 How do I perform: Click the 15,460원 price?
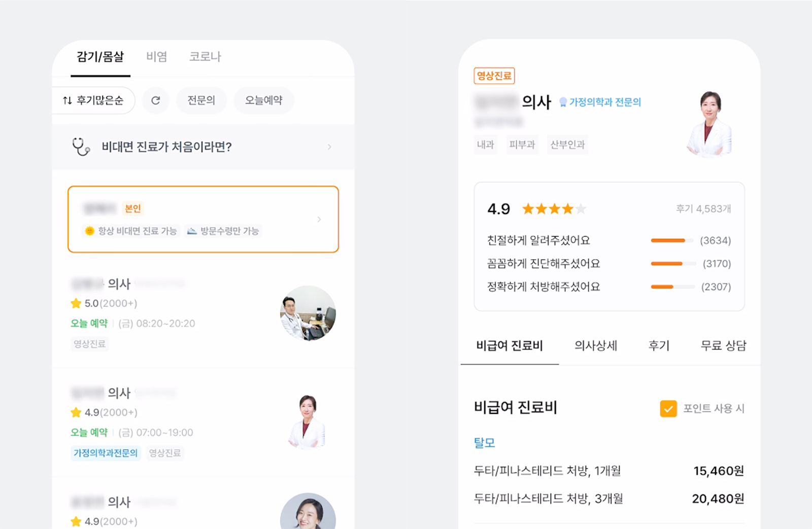[719, 471]
